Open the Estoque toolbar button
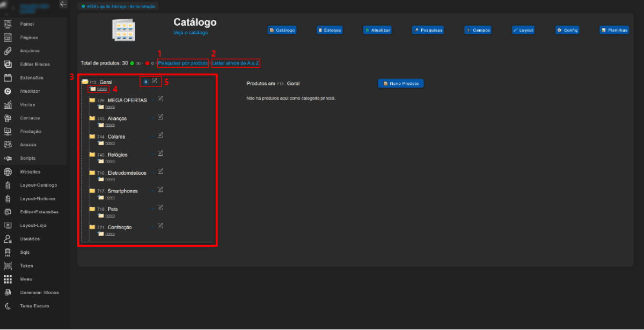The width and height of the screenshot is (644, 330). click(329, 30)
